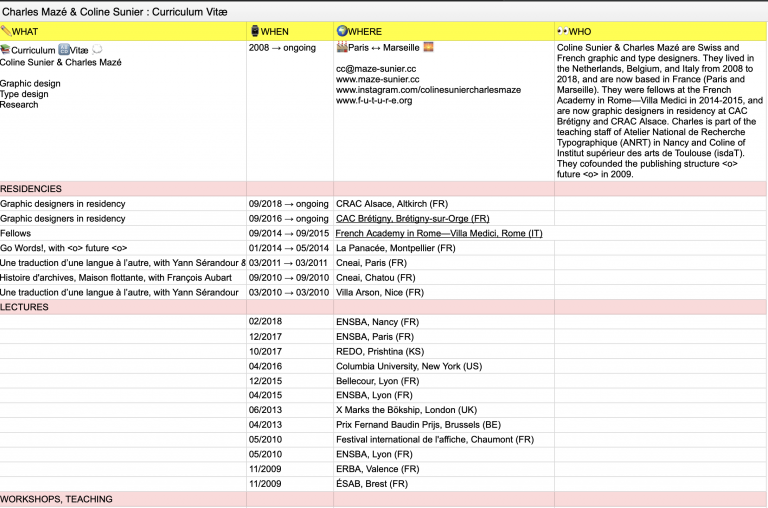
Task: Select the 2008 → ongoing cell
Action: pyautogui.click(x=289, y=111)
